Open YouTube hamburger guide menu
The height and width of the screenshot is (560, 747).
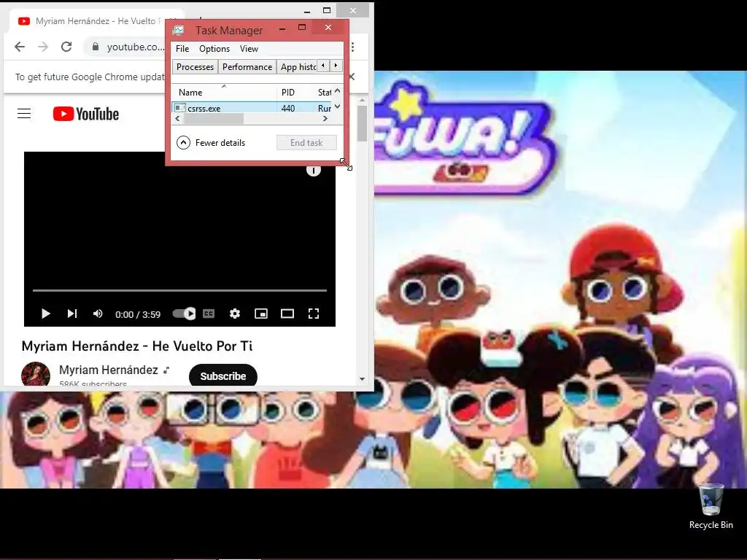pyautogui.click(x=24, y=113)
